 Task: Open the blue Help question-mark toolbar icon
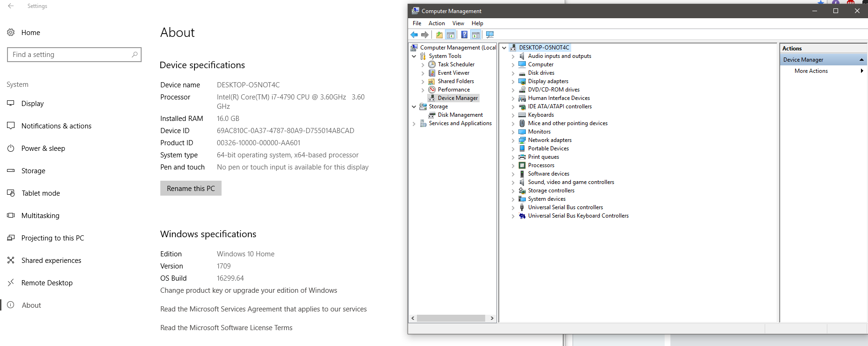(x=464, y=35)
